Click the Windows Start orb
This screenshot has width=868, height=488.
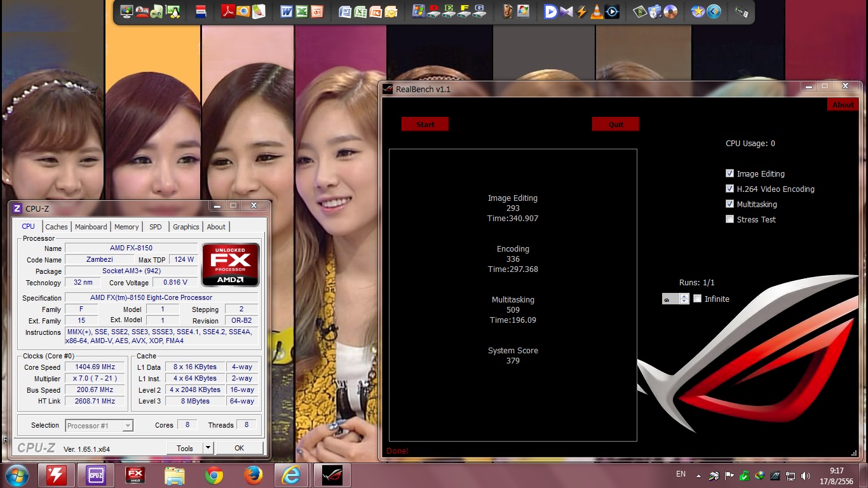pyautogui.click(x=17, y=475)
